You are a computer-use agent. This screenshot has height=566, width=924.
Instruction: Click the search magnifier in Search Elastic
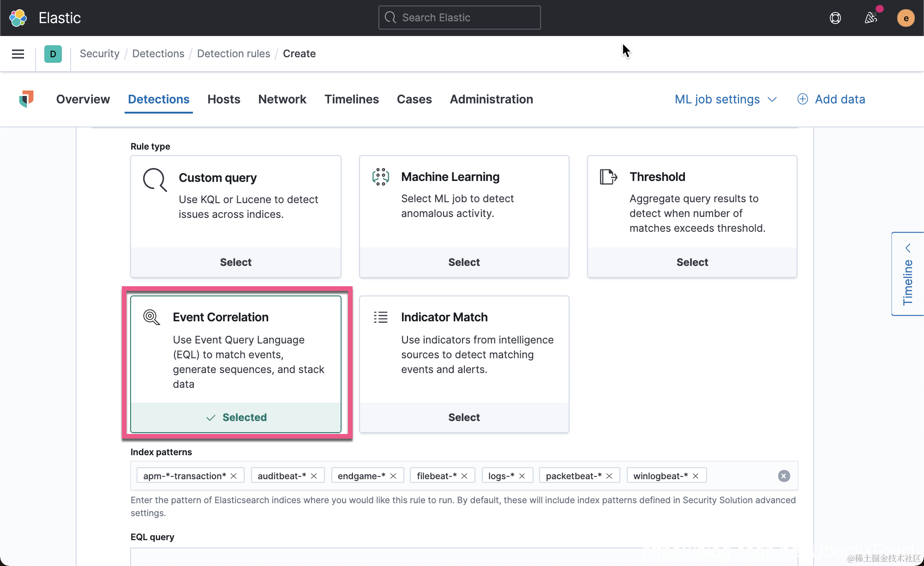390,18
